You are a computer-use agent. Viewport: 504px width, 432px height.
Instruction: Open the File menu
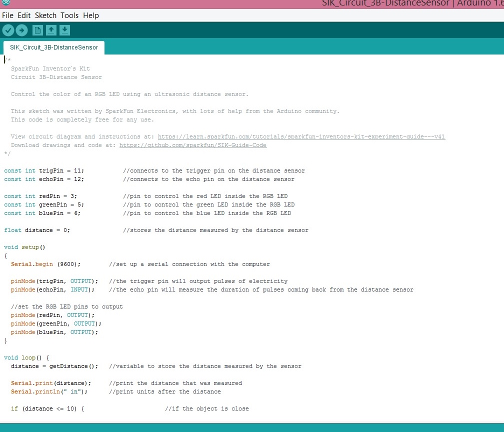tap(7, 15)
